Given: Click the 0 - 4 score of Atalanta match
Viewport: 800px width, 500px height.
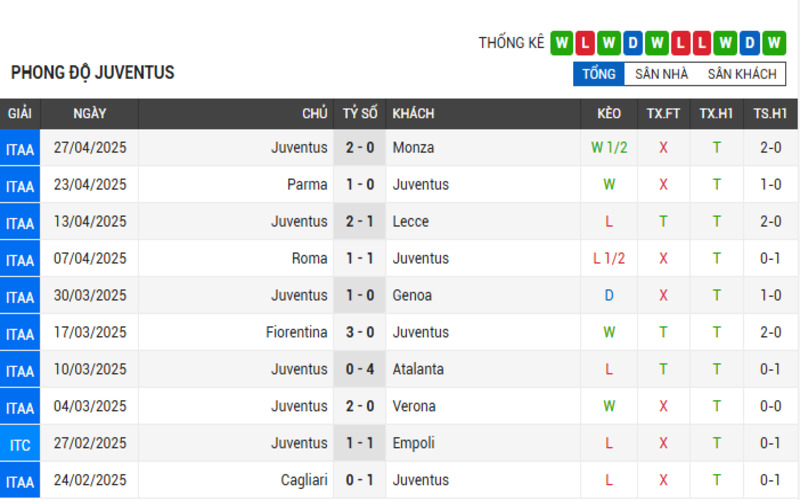Looking at the screenshot, I should pos(360,369).
